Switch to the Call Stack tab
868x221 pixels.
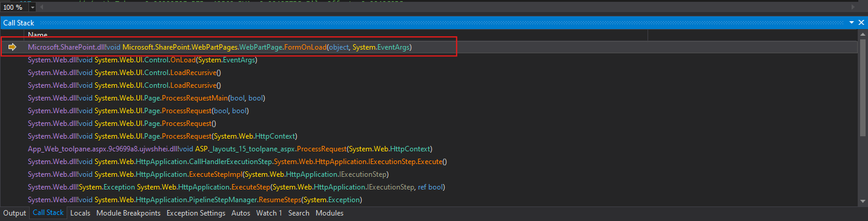point(48,213)
